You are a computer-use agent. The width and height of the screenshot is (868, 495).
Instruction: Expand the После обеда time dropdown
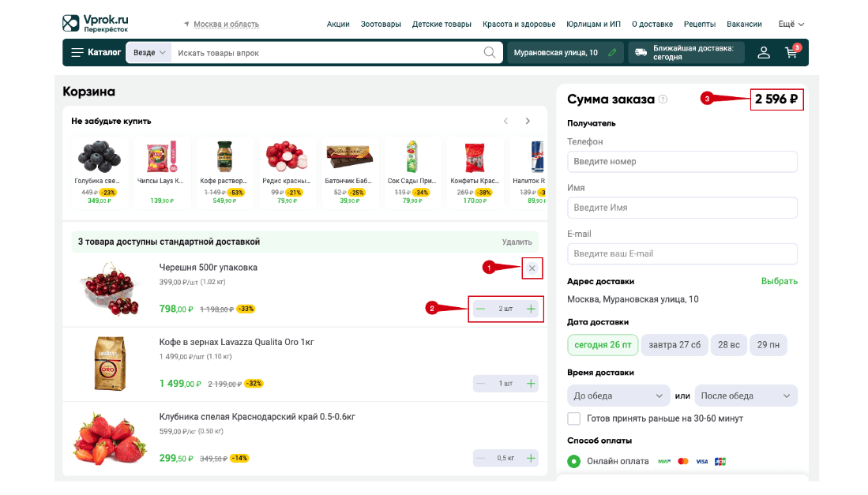746,396
